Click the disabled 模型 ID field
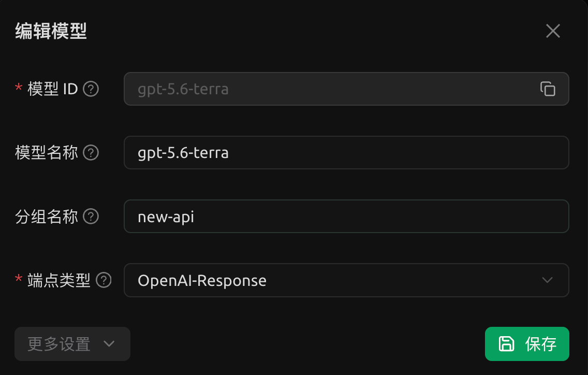The width and height of the screenshot is (588, 375). 346,89
